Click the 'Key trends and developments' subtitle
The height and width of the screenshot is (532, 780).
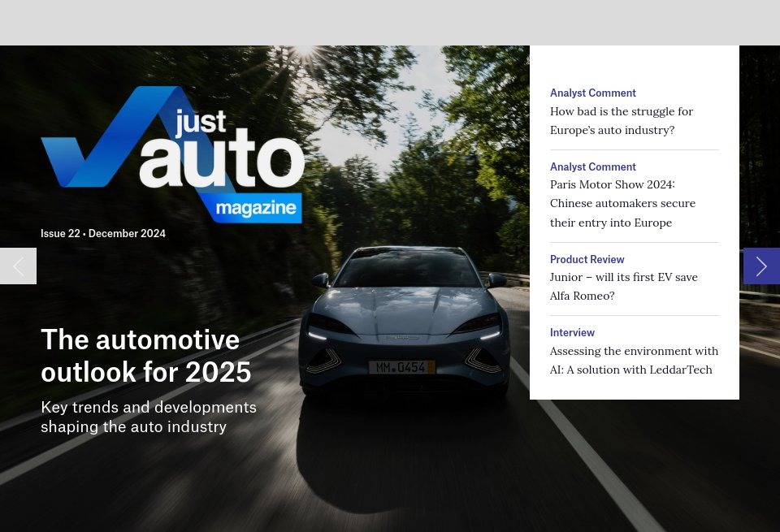(149, 416)
